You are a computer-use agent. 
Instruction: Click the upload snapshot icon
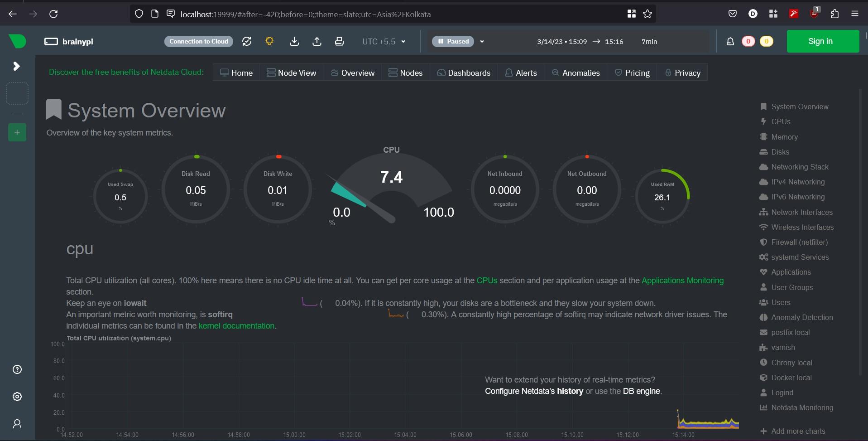(317, 41)
